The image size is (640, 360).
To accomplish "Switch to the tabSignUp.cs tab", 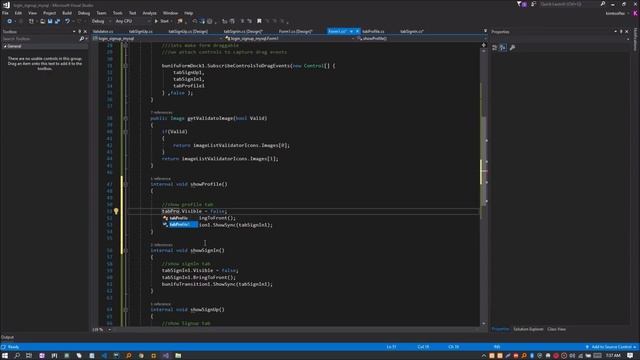I will pyautogui.click(x=141, y=31).
